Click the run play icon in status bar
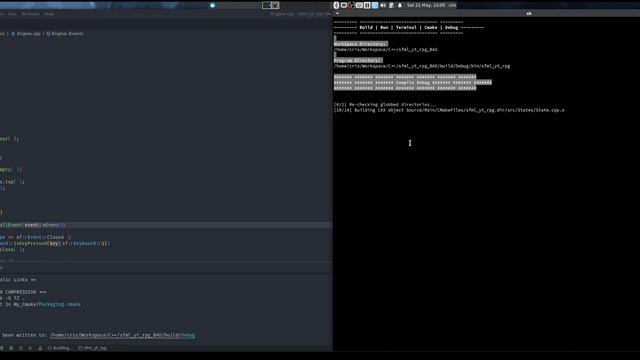This screenshot has width=640, height=360. [30, 348]
